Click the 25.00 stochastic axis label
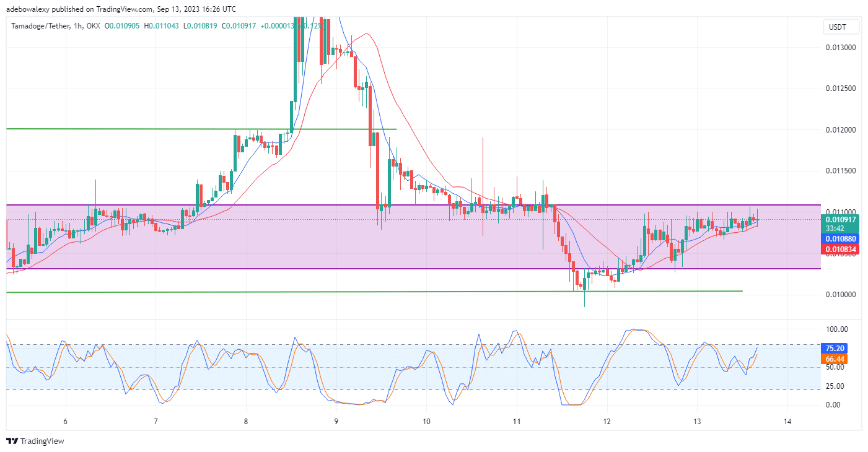The width and height of the screenshot is (868, 452). [835, 386]
